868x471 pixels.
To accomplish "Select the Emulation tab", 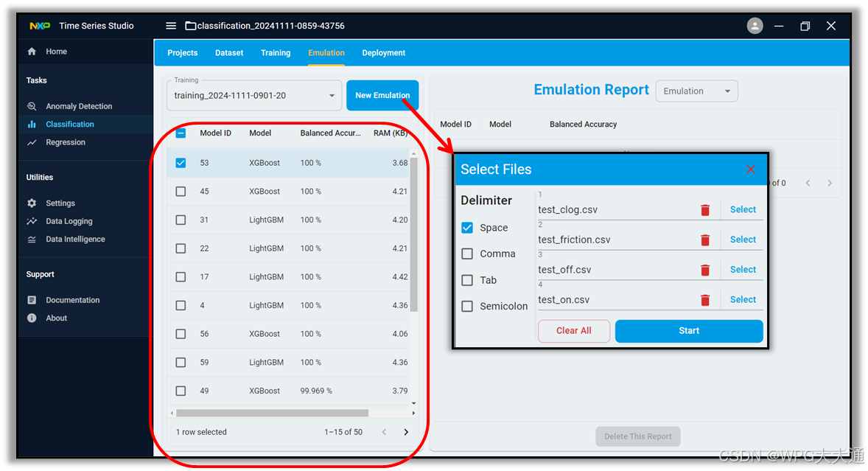I will coord(326,53).
